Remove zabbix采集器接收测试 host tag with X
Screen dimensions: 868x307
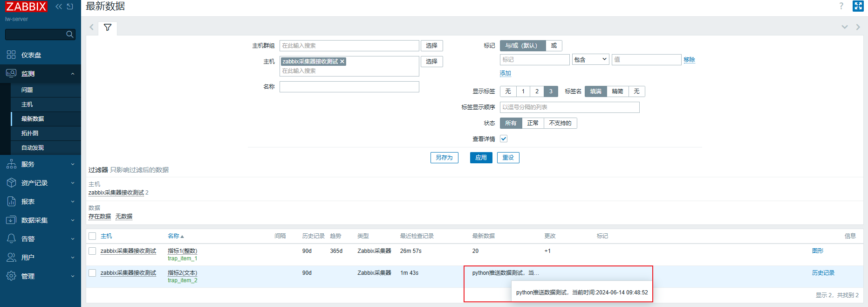point(342,62)
